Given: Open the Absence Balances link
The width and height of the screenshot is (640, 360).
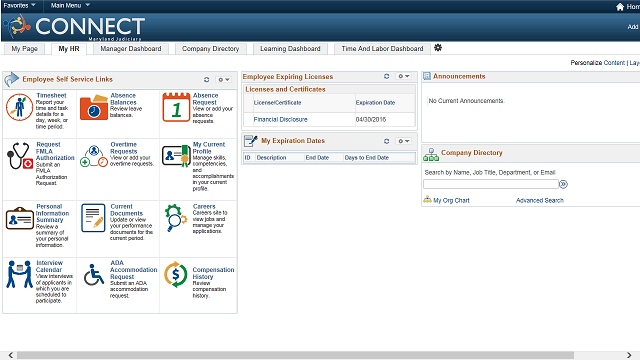Looking at the screenshot, I should (x=123, y=99).
